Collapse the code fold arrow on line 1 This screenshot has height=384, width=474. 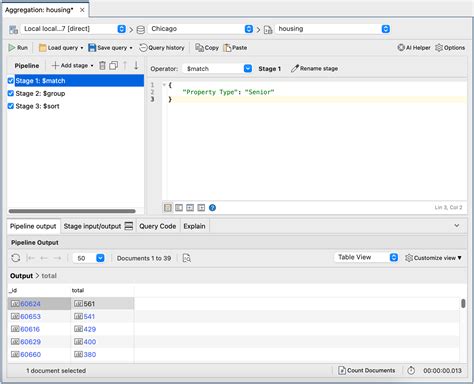tap(164, 85)
